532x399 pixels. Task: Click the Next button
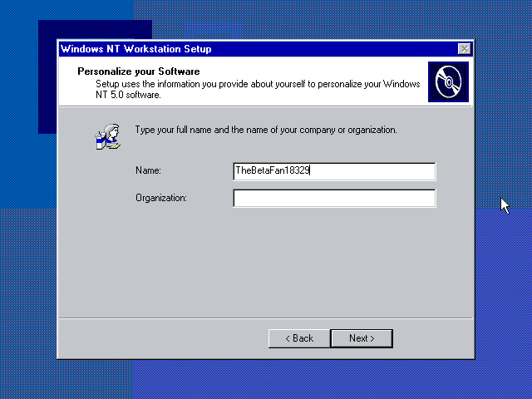(x=362, y=338)
